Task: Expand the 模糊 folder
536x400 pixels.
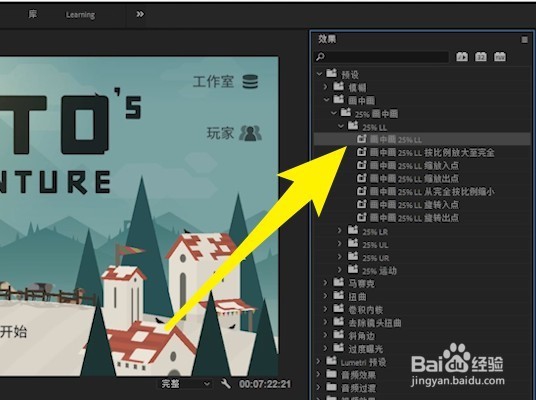Action: (325, 87)
